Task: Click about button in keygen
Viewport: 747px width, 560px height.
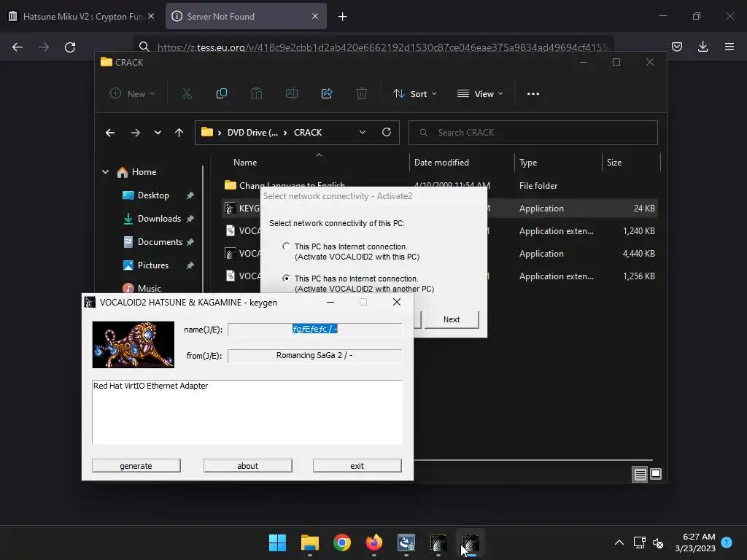Action: coord(248,466)
